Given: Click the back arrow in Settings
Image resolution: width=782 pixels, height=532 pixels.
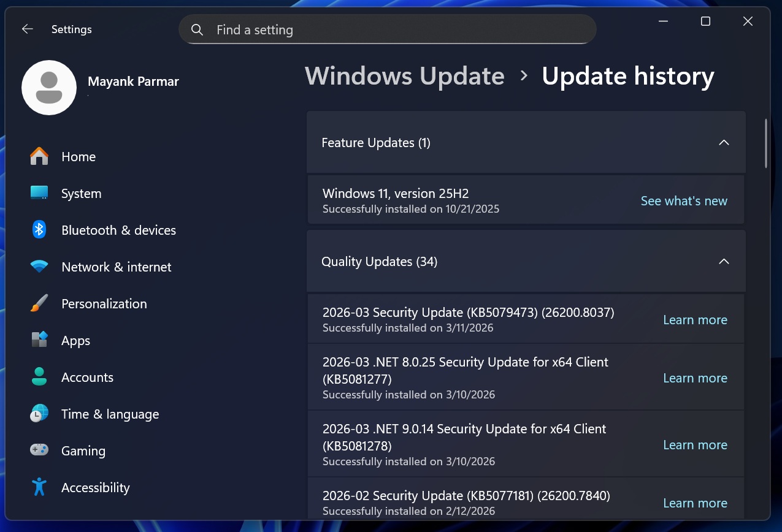Looking at the screenshot, I should 27,29.
